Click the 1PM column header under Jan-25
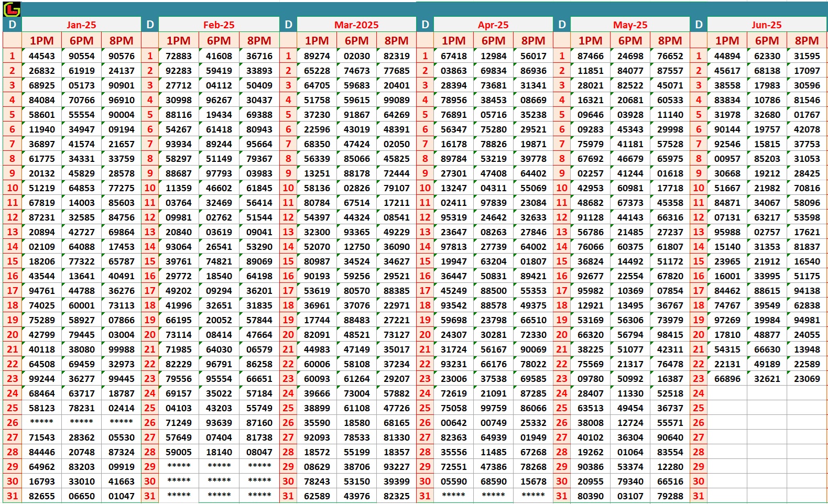The image size is (828, 504). click(x=42, y=40)
